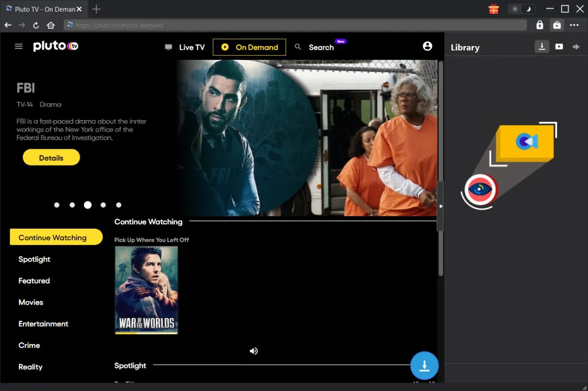The height and width of the screenshot is (391, 588).
Task: Mute the preview with speaker icon
Action: coord(253,351)
